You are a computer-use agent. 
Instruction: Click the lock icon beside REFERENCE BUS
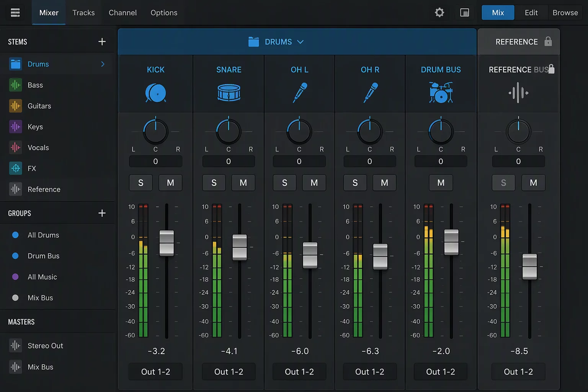[551, 69]
